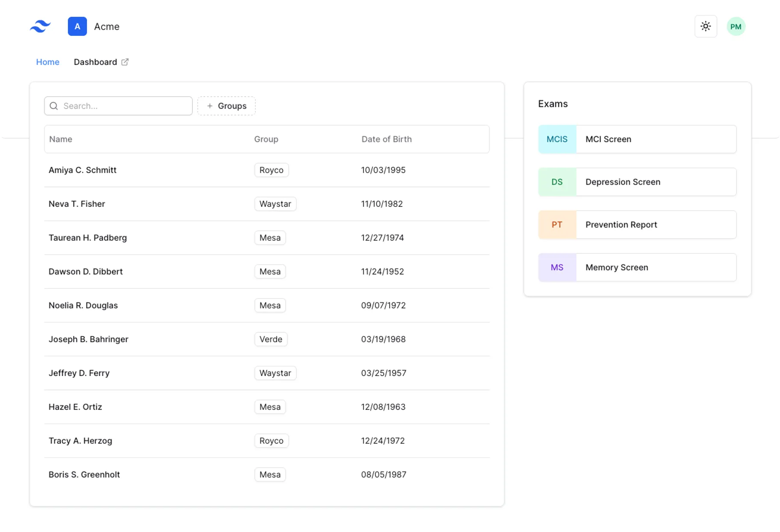Click the orange PT Prevention Report badge
Viewport: 780px width, 532px height.
[557, 224]
